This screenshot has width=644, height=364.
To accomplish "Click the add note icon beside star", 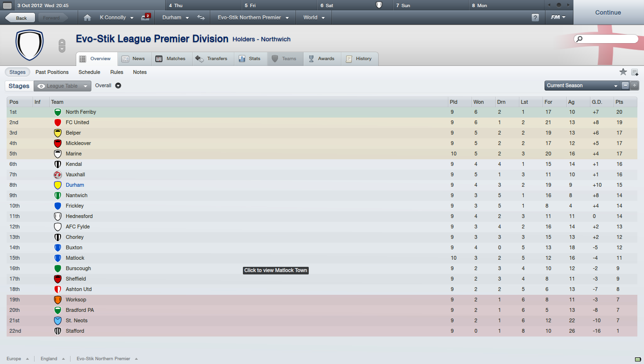I will click(x=635, y=73).
